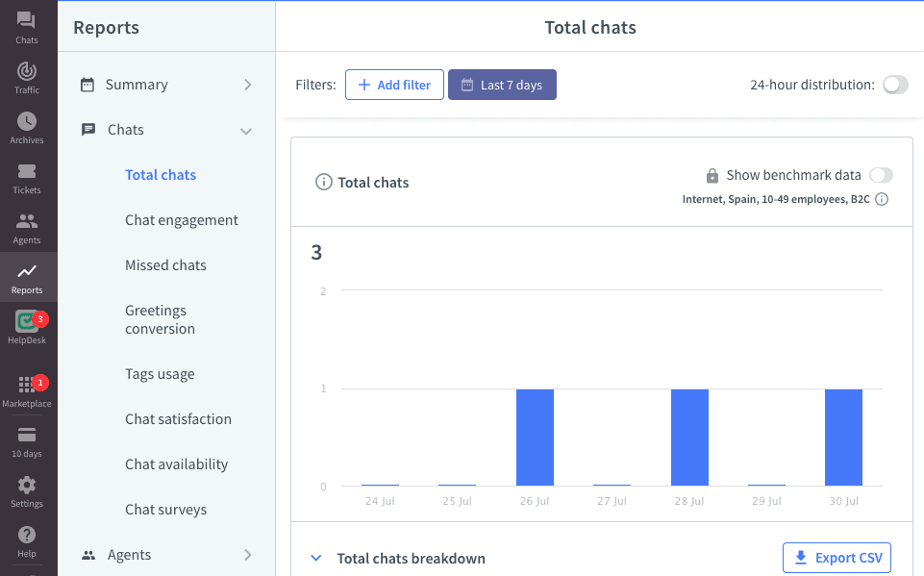Open Last 7 days date dropdown

pyautogui.click(x=502, y=85)
